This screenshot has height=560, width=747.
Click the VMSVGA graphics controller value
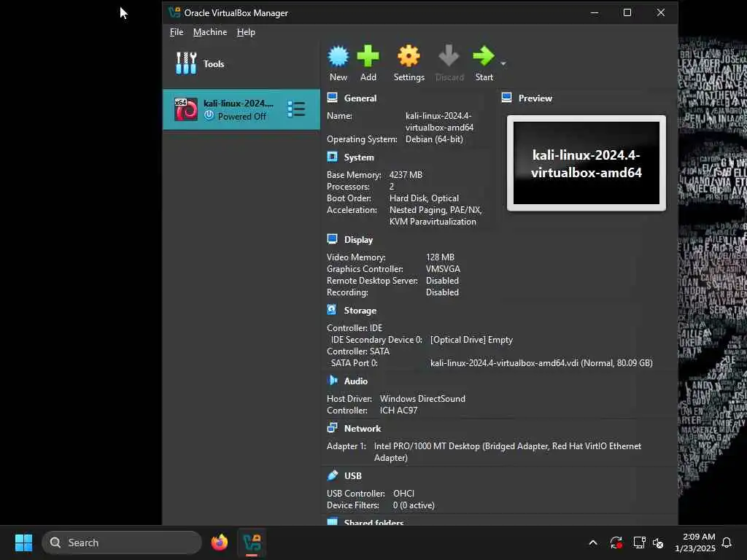coord(443,268)
